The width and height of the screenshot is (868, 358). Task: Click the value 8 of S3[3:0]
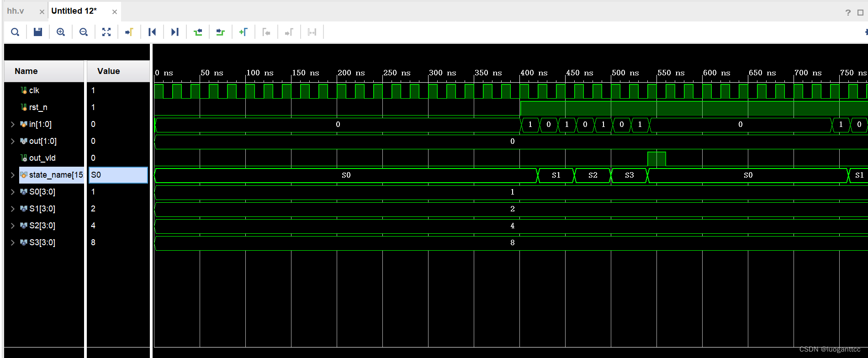93,242
